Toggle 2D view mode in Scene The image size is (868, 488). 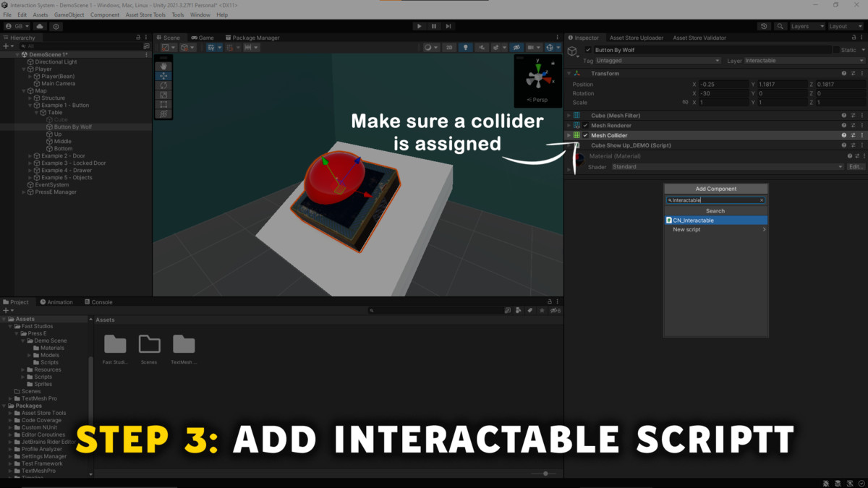point(449,48)
